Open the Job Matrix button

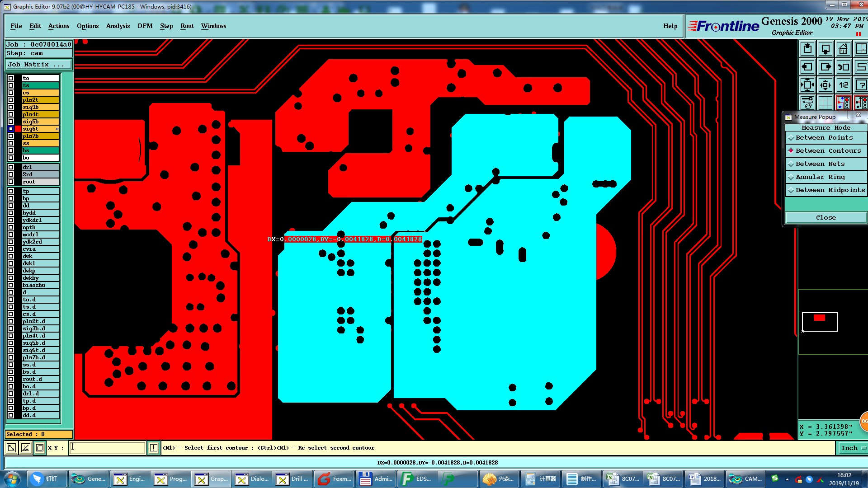coord(38,65)
